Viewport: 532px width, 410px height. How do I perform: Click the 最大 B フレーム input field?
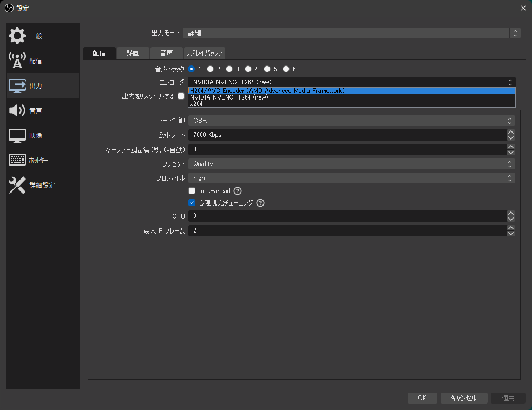347,230
